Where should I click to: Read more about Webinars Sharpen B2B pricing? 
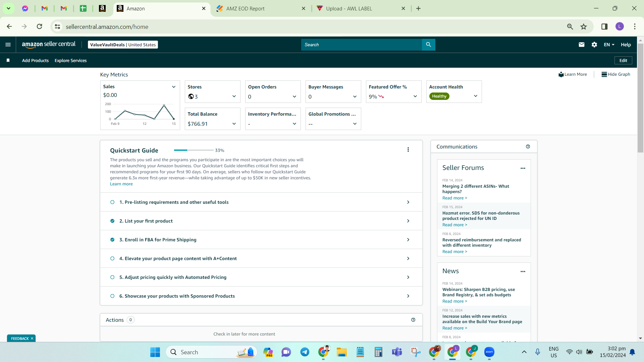pos(454,301)
